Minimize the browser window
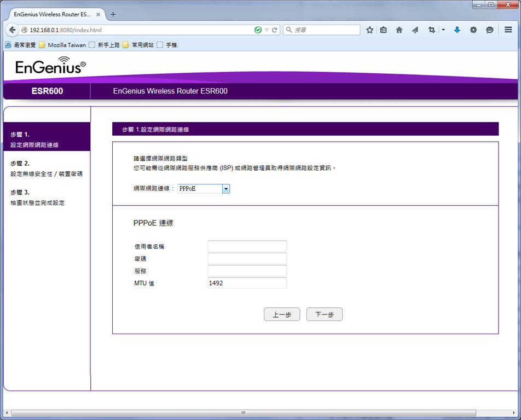The width and height of the screenshot is (521, 420). click(x=479, y=4)
